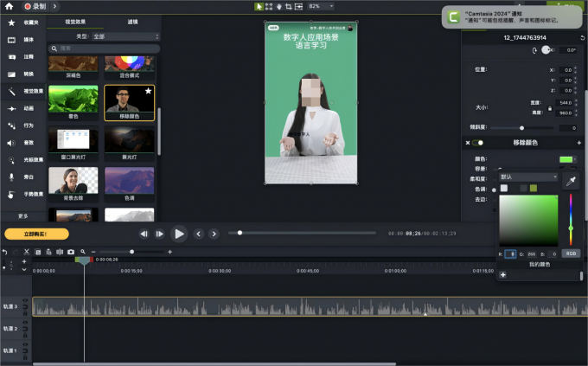Select the 背景去除 background removal effect
Viewport: 588px width, 366px height.
(73, 184)
